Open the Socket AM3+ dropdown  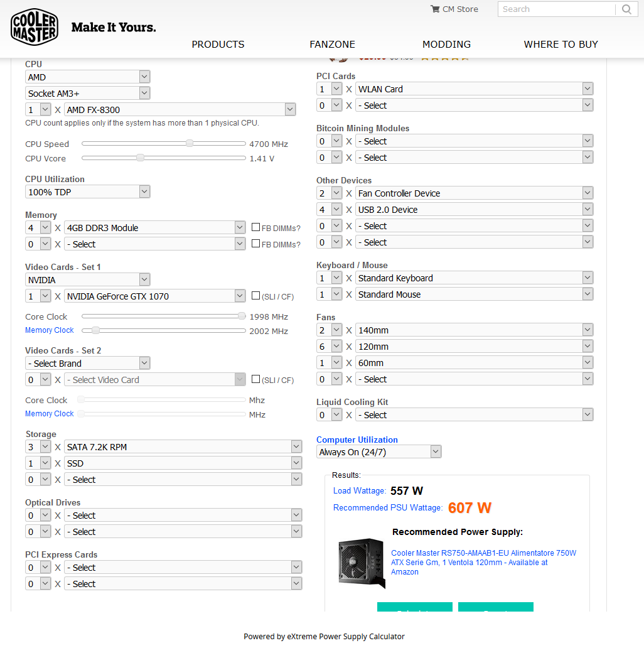[x=88, y=94]
